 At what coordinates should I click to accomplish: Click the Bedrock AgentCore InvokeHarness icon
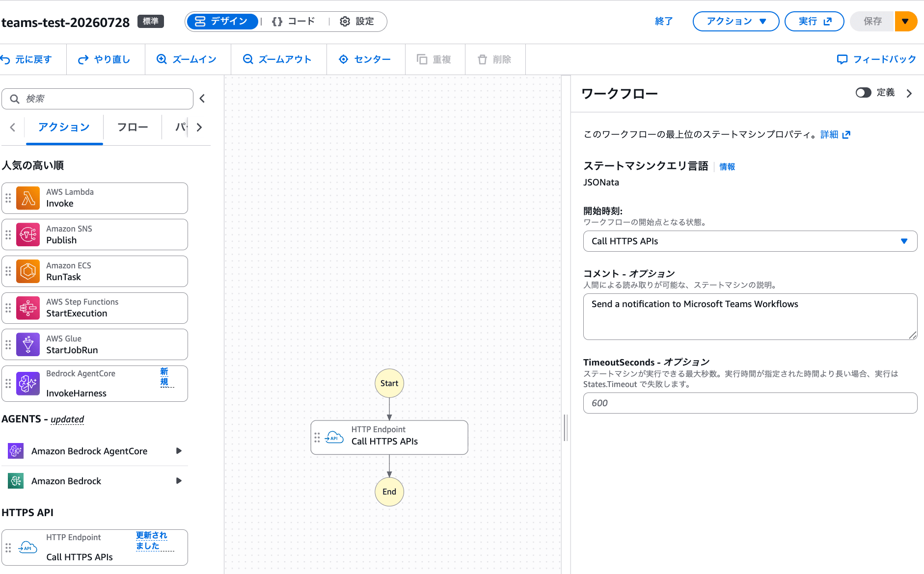[28, 384]
